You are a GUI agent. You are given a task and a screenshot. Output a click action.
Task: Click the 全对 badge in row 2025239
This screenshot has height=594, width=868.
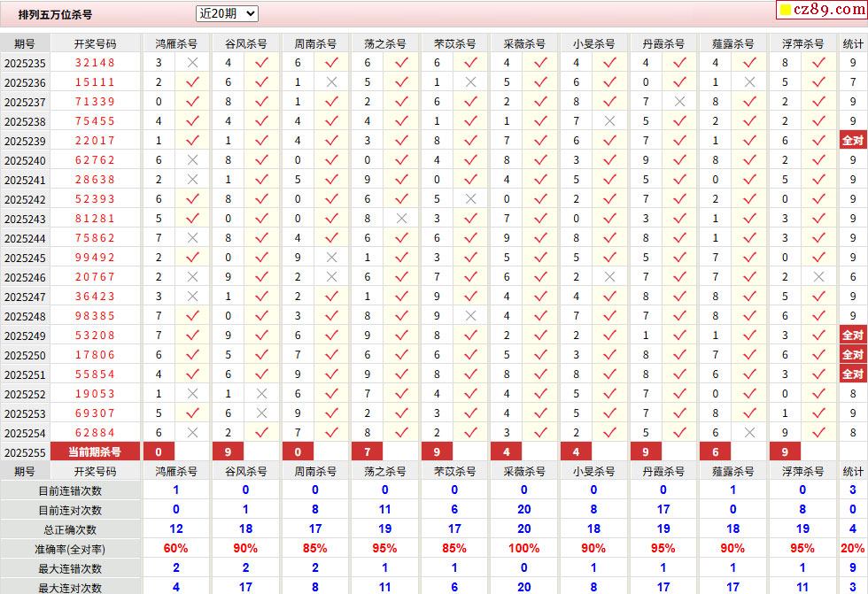[x=852, y=141]
